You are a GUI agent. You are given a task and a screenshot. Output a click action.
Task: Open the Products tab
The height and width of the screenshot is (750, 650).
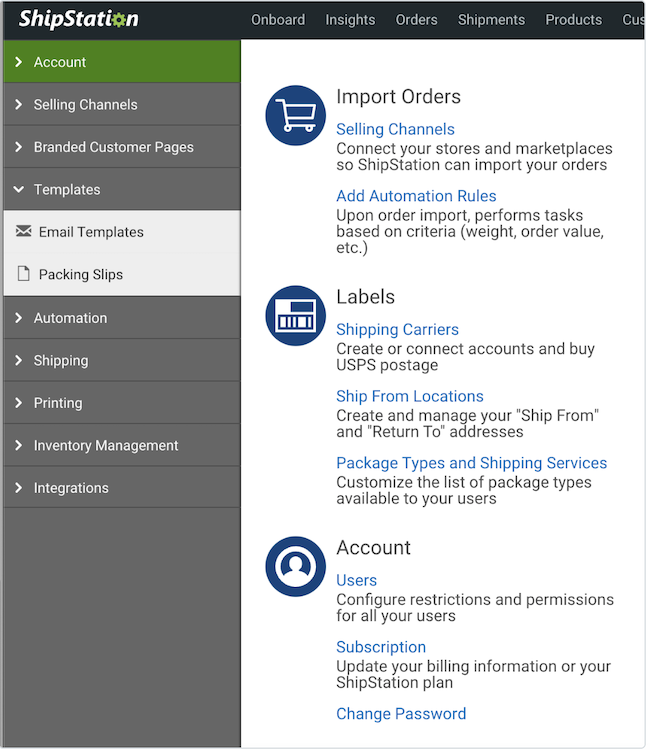(x=574, y=20)
